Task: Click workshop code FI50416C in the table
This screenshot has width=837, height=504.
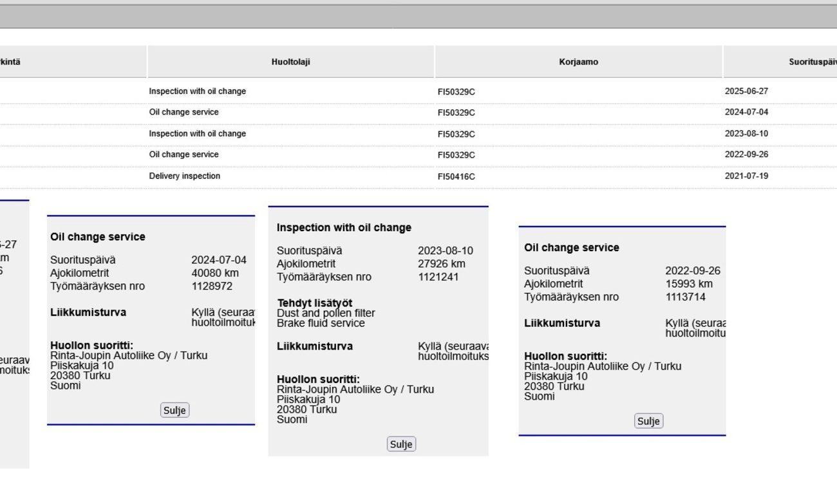Action: [456, 176]
